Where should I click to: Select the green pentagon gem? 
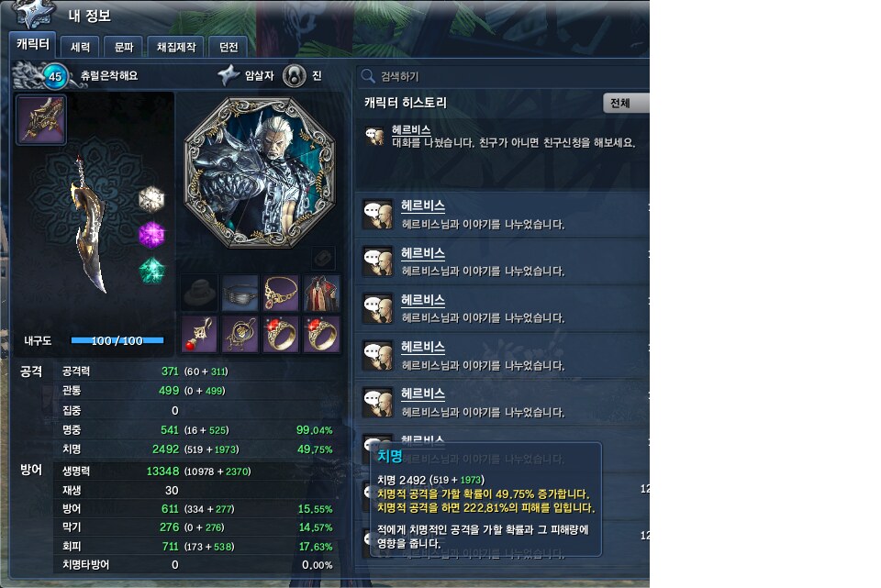(x=151, y=270)
